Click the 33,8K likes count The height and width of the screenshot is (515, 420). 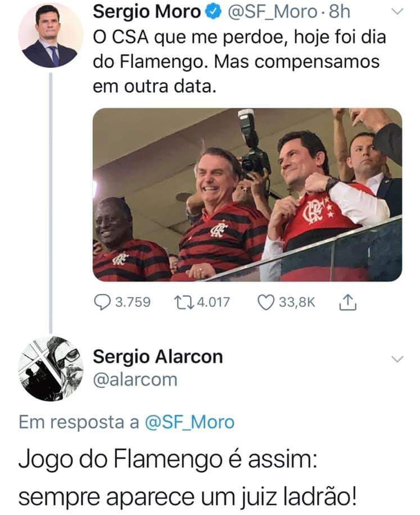click(297, 302)
